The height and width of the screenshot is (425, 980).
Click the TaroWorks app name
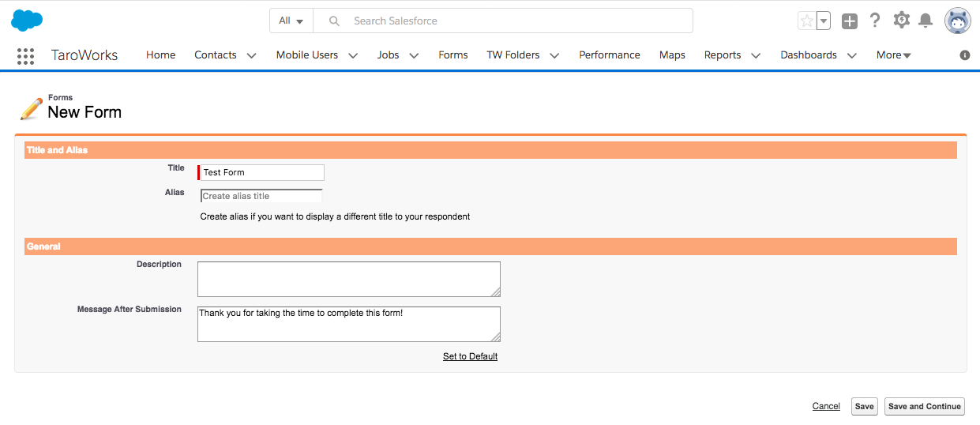pyautogui.click(x=84, y=55)
